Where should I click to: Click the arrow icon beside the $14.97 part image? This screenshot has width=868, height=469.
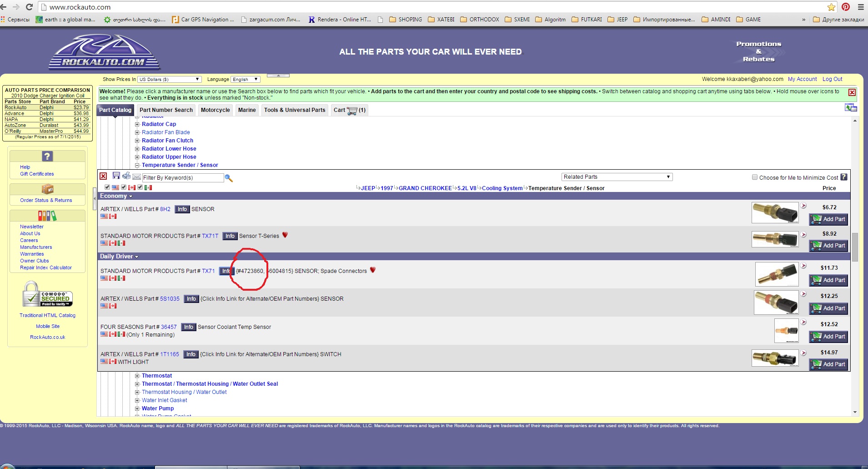pos(803,353)
